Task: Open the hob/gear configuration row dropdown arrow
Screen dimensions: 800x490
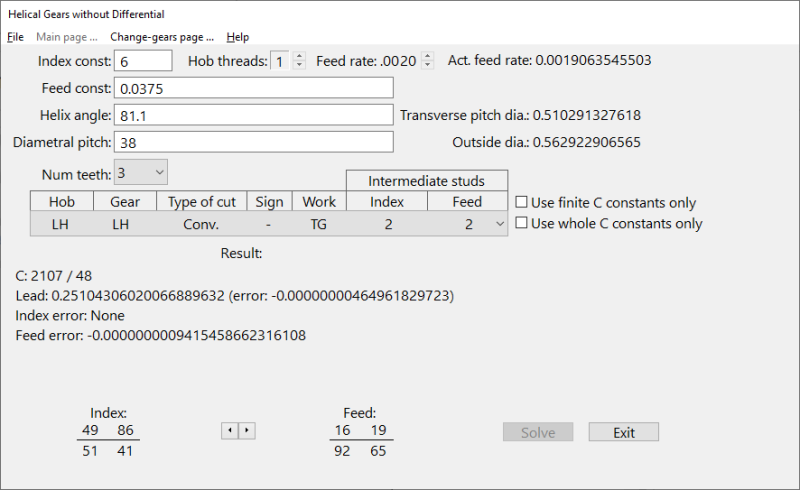Action: (x=499, y=224)
